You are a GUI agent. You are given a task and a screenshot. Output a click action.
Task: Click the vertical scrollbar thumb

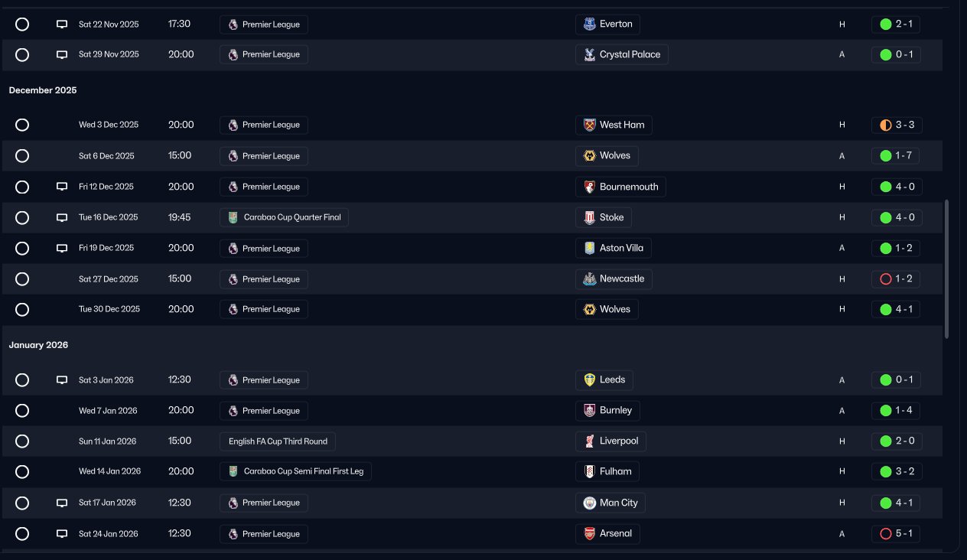tap(947, 269)
